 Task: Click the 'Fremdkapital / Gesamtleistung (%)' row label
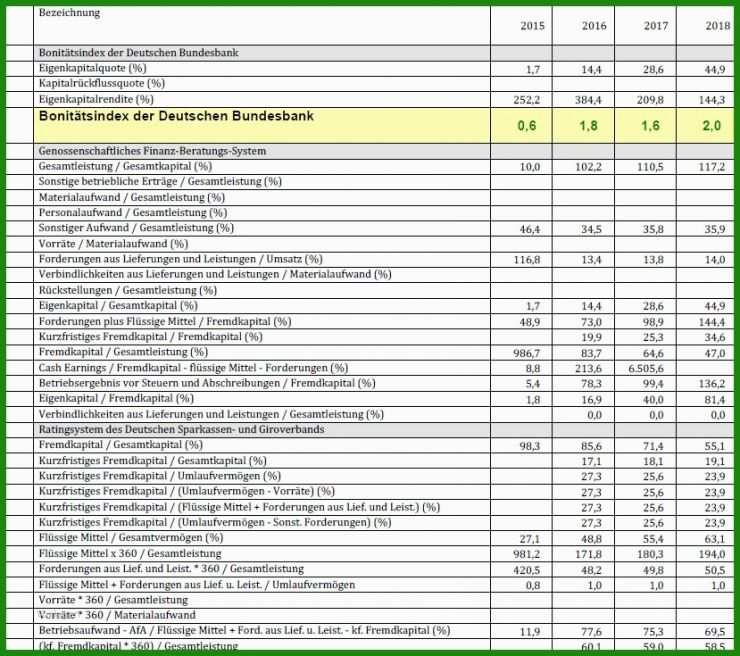(x=123, y=353)
